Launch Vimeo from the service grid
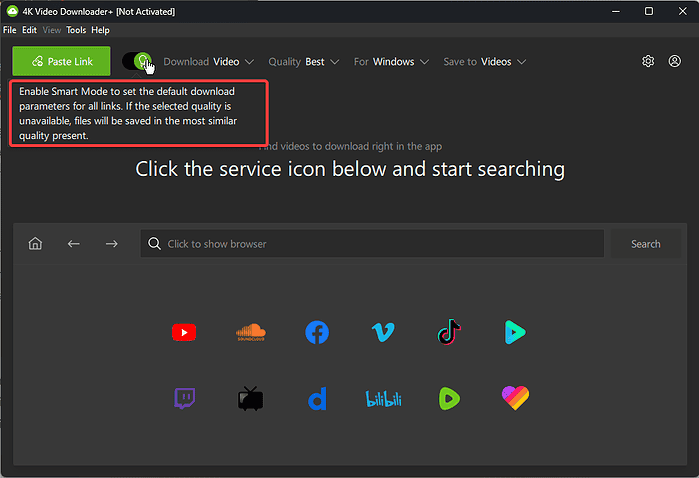The image size is (699, 478). [x=383, y=333]
